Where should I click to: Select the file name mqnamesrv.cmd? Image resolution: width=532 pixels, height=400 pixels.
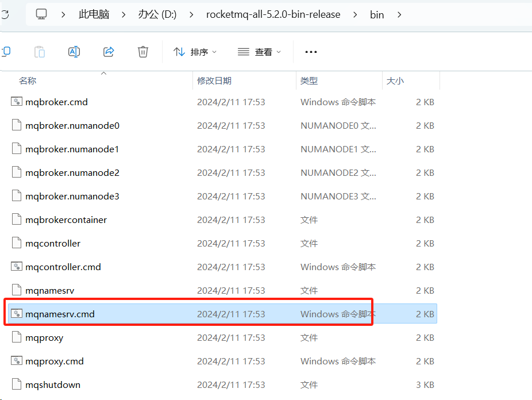[x=60, y=314]
